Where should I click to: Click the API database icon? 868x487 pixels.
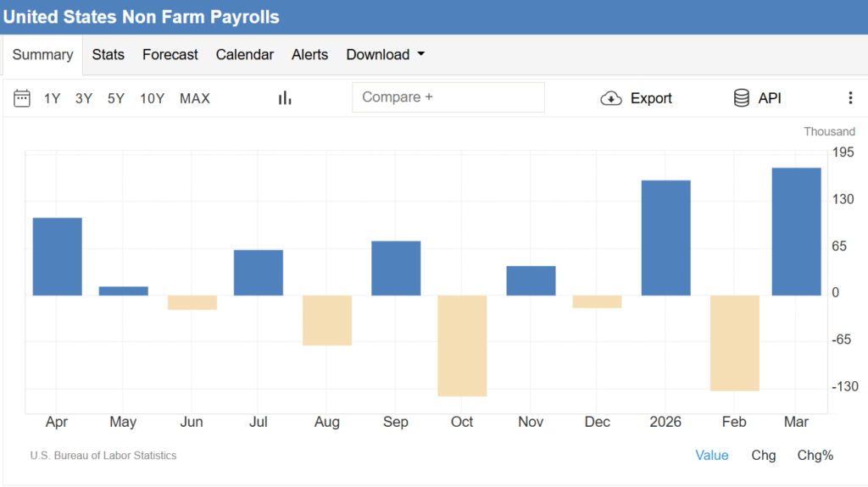click(742, 98)
